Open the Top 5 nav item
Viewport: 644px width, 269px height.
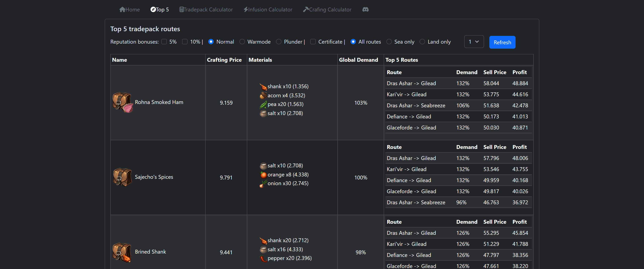click(159, 10)
